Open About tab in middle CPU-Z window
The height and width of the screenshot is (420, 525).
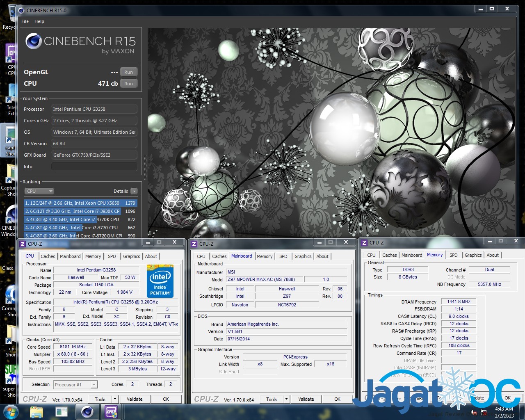[322, 256]
